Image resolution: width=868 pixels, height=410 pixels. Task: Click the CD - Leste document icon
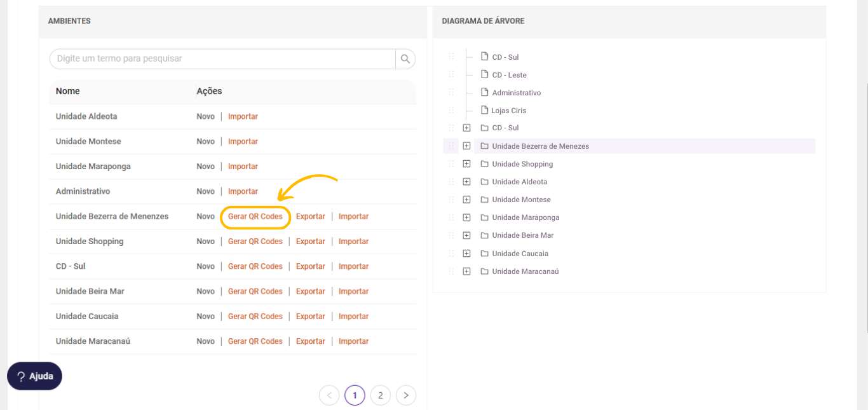(484, 74)
